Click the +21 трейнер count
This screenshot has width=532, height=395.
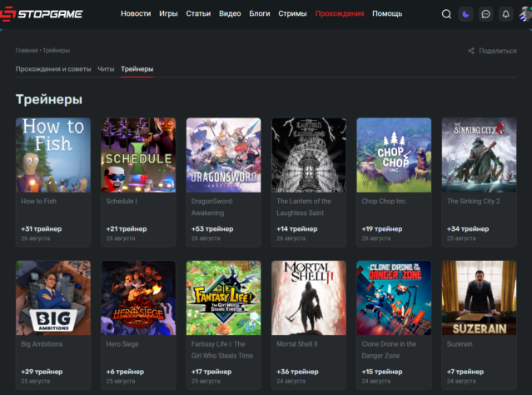point(127,229)
